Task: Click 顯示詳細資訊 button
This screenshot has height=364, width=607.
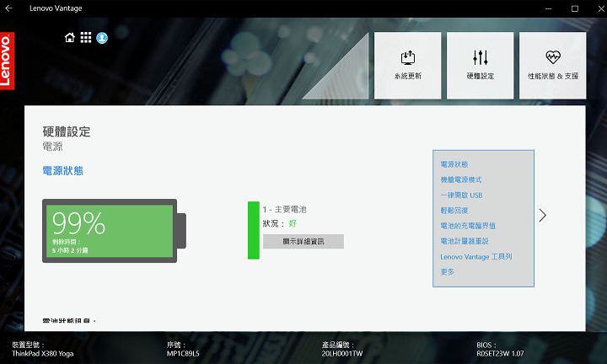Action: pos(303,241)
